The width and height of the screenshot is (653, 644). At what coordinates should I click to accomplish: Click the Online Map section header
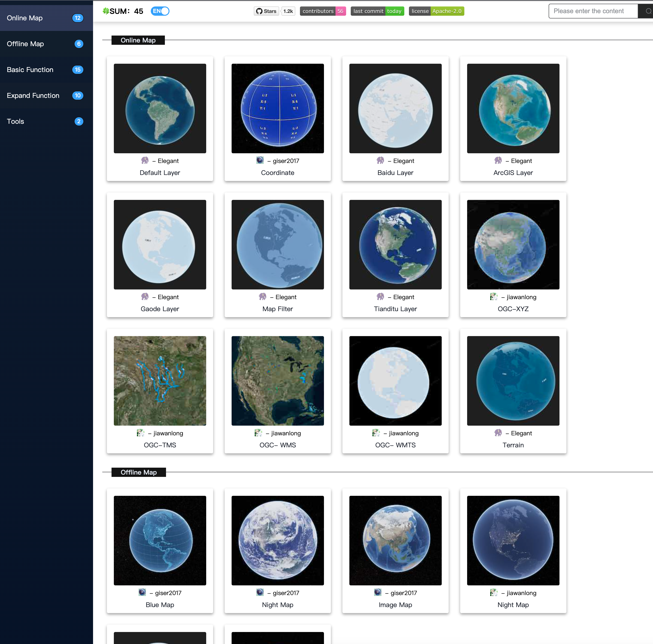(138, 40)
